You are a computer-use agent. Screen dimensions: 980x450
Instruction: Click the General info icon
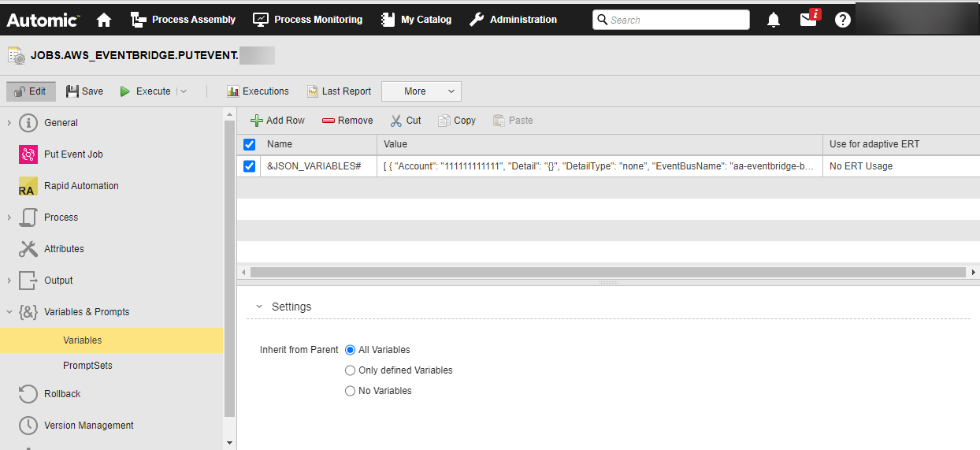pyautogui.click(x=28, y=123)
